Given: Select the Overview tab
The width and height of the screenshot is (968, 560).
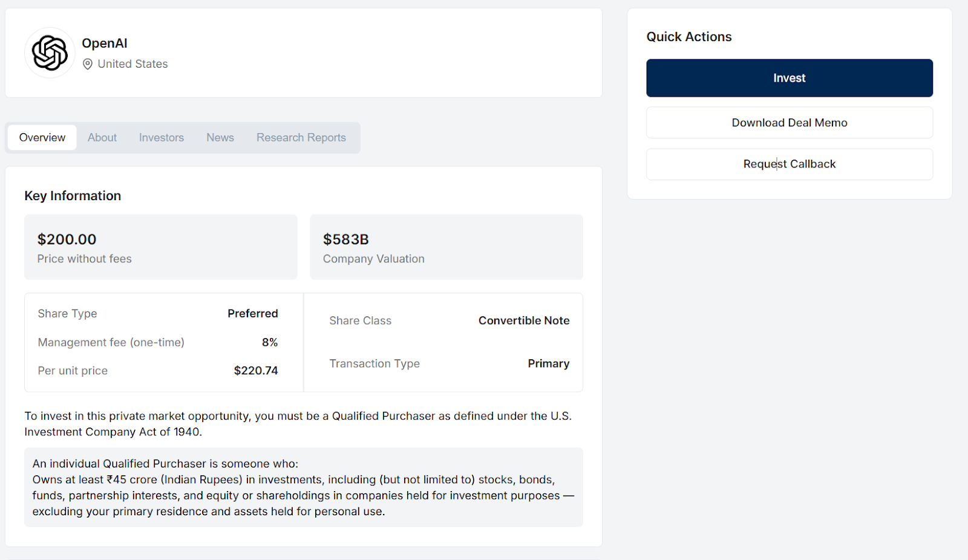Looking at the screenshot, I should [42, 138].
